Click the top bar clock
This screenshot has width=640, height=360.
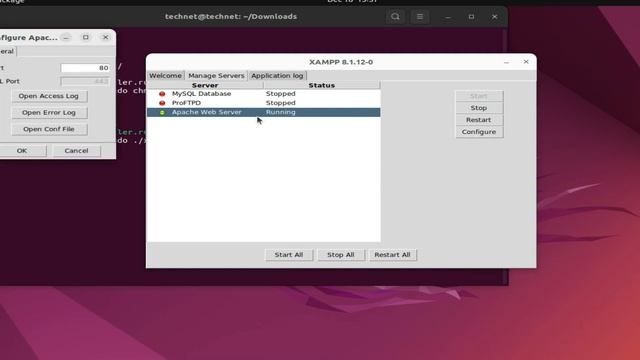(x=352, y=1)
